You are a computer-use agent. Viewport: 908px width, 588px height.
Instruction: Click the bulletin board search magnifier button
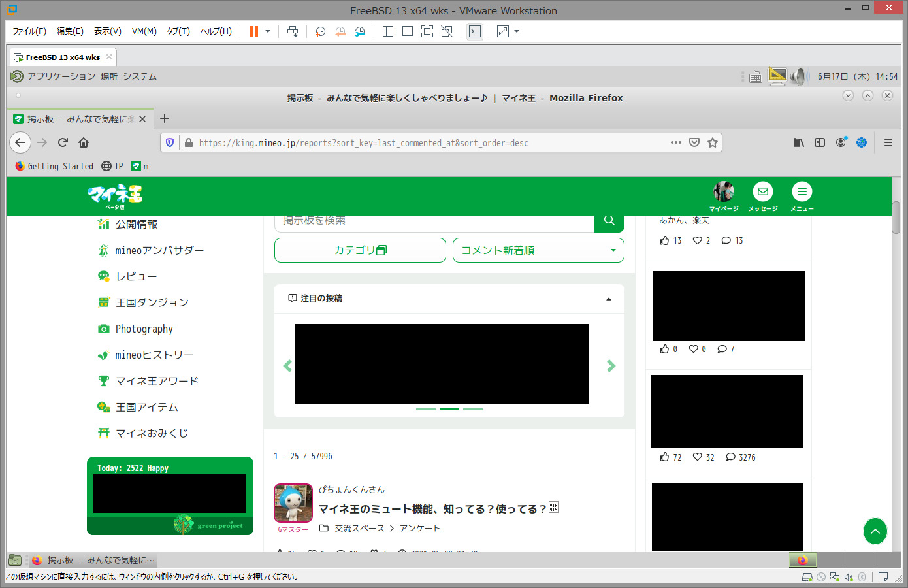pyautogui.click(x=609, y=221)
